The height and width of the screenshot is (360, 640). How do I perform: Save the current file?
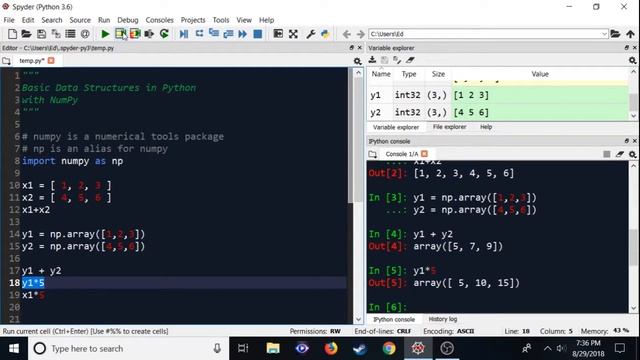[41, 34]
